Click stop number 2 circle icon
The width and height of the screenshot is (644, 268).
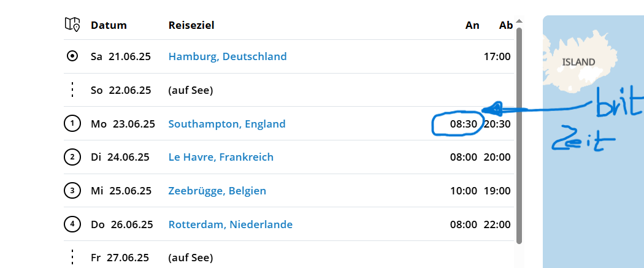(72, 157)
